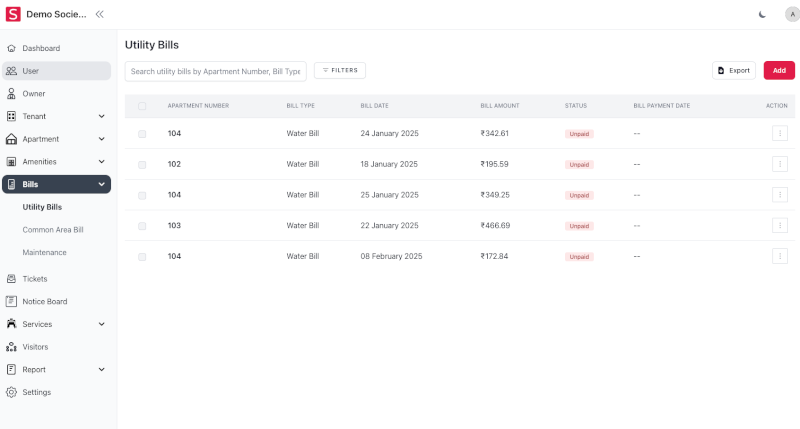Expand the Amenities section arrow
This screenshot has width=800, height=429.
coord(101,162)
